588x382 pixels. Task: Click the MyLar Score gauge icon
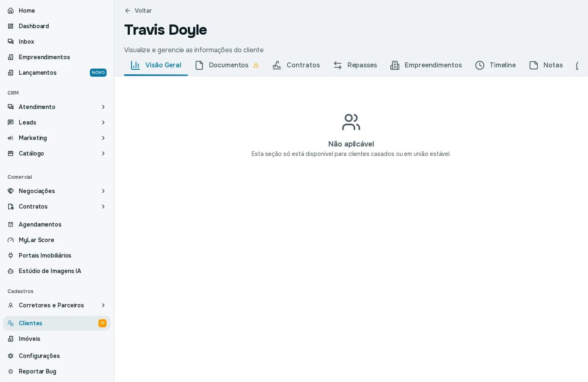(x=11, y=240)
